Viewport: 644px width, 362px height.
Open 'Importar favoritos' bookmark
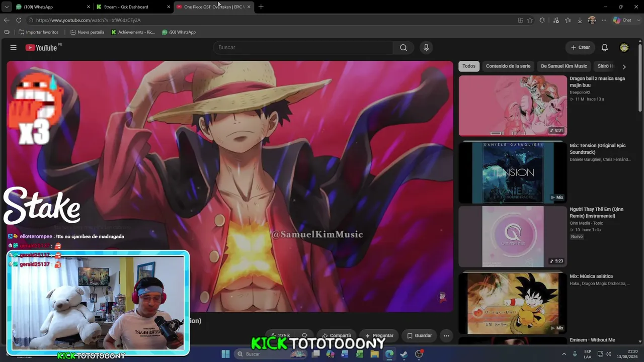click(38, 32)
